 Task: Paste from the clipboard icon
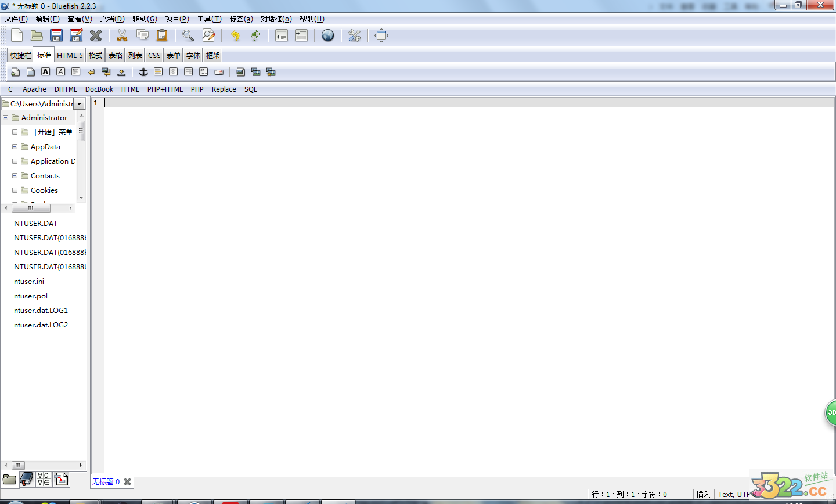[162, 35]
